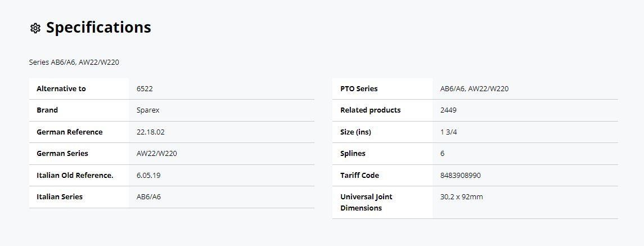The height and width of the screenshot is (246, 644).
Task: Select the Brand value Sparex
Action: click(x=148, y=110)
